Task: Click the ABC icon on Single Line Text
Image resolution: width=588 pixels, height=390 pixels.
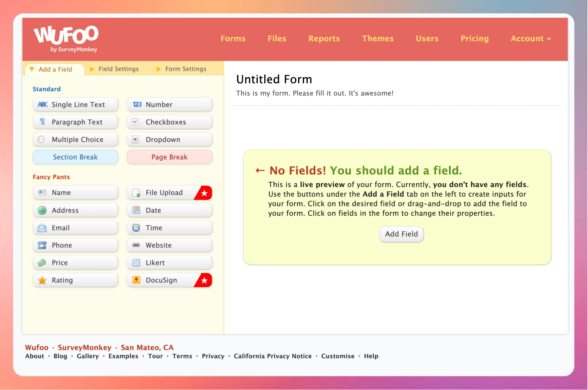Action: pos(43,104)
